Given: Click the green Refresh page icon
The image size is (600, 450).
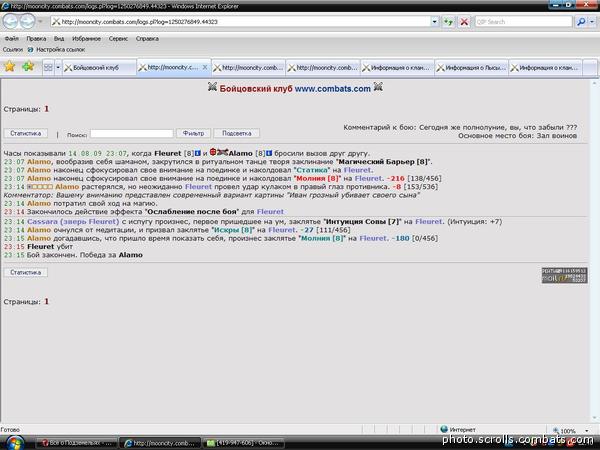Looking at the screenshot, I should pos(448,22).
